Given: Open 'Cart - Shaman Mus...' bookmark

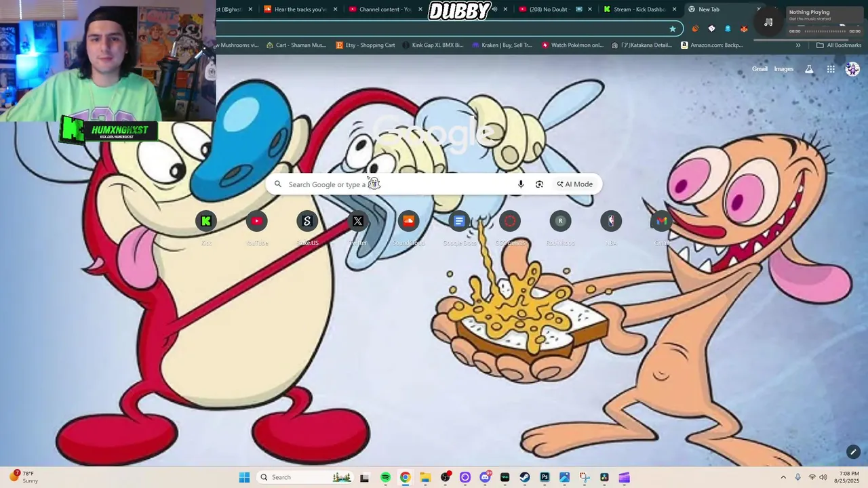Looking at the screenshot, I should [x=296, y=45].
